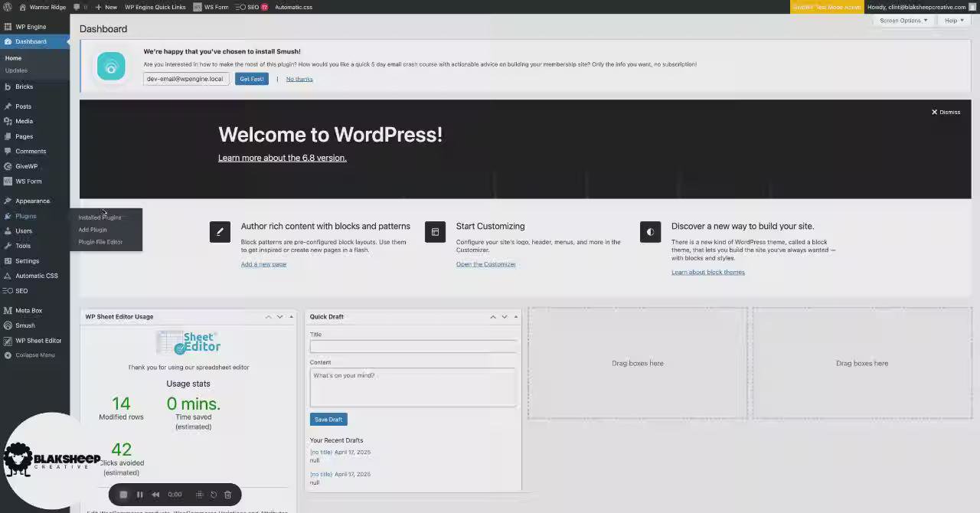Screen dimensions: 980x513
Task: Collapse the admin sidebar menu
Action: [34, 355]
